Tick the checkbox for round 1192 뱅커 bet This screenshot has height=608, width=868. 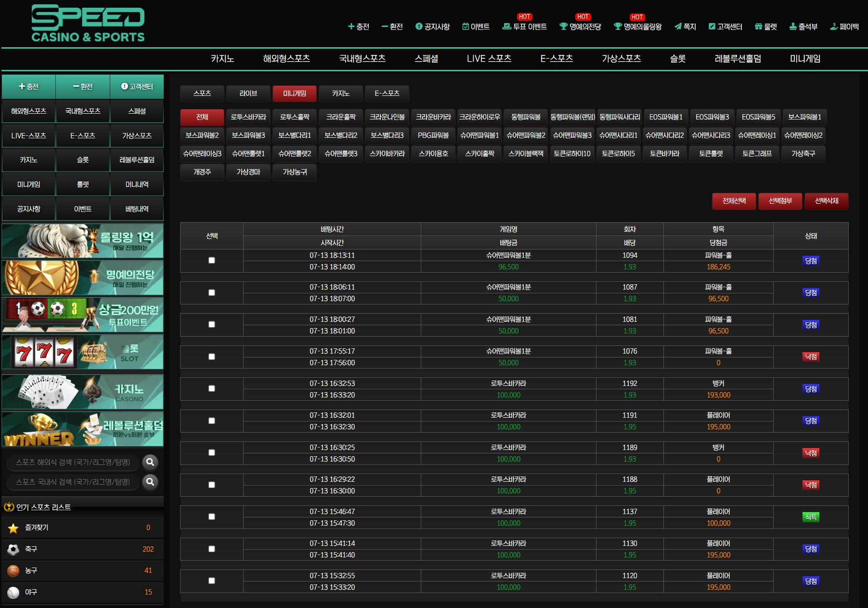click(x=211, y=388)
